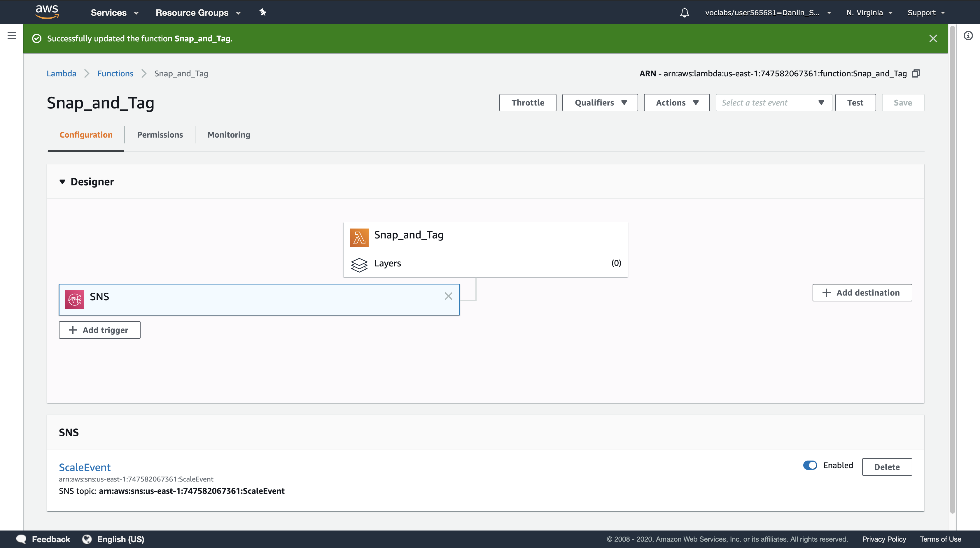Click the pin shortcuts icon in navbar
Image resolution: width=980 pixels, height=548 pixels.
click(x=262, y=12)
